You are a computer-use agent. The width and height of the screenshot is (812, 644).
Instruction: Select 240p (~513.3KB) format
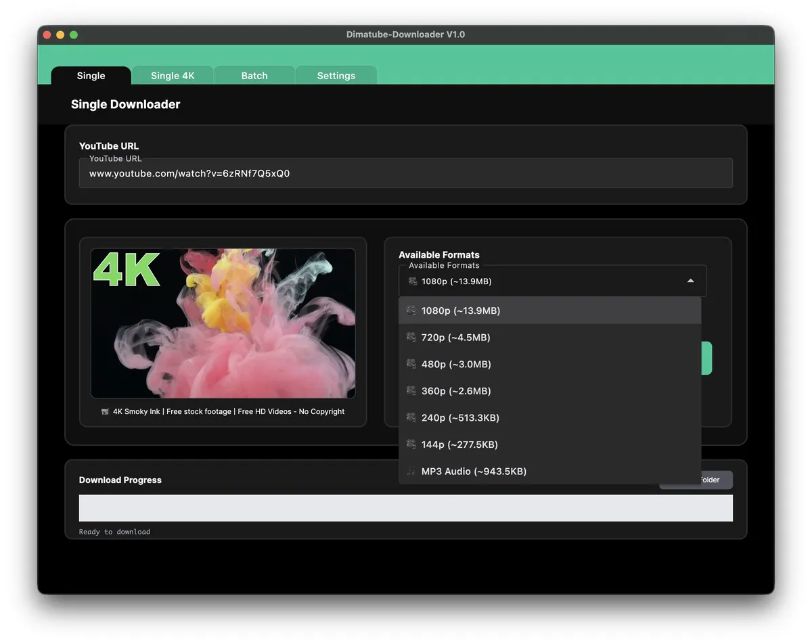[x=550, y=417]
